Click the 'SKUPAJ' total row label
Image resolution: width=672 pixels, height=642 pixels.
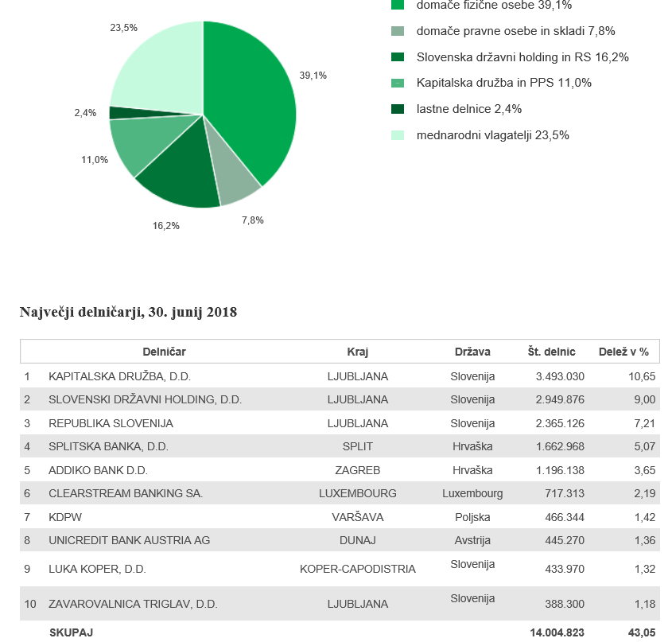tap(71, 632)
